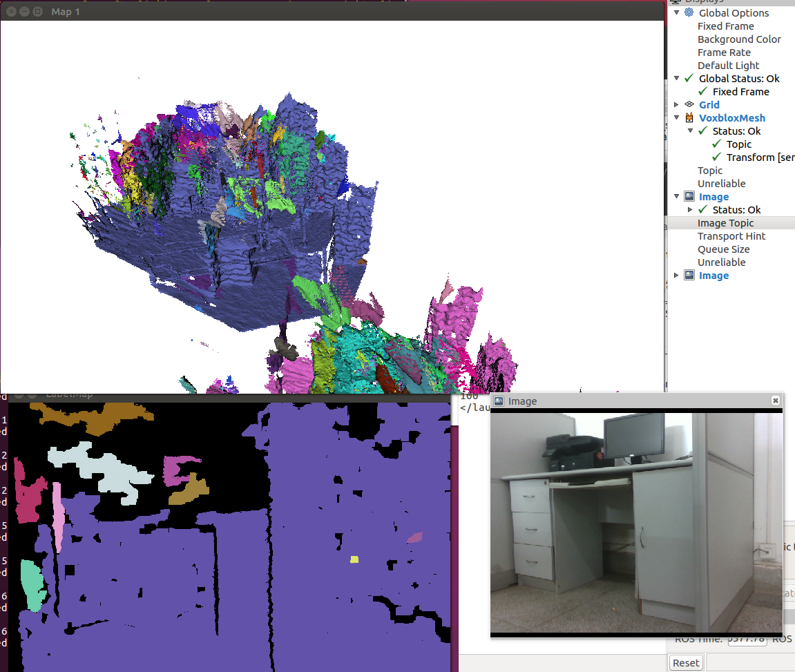The image size is (795, 672).
Task: Toggle the Unreliable option under Image
Action: [x=721, y=262]
